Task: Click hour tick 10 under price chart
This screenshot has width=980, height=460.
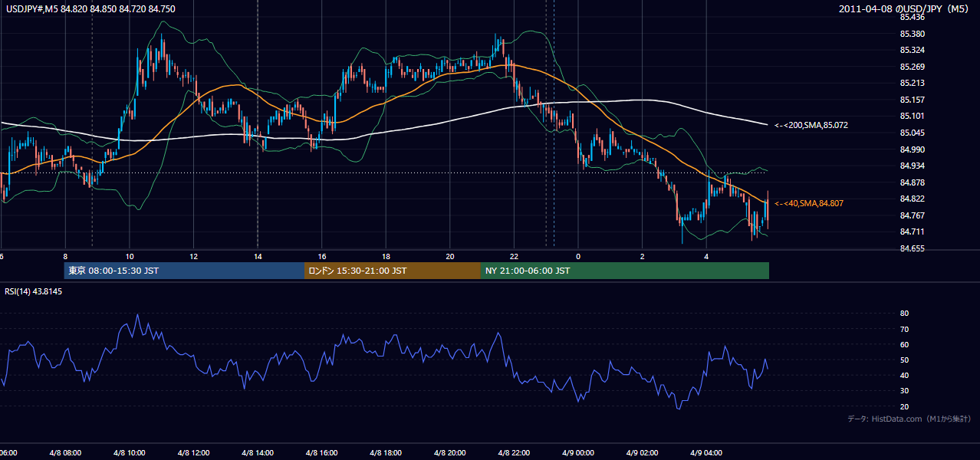Action: (x=130, y=256)
